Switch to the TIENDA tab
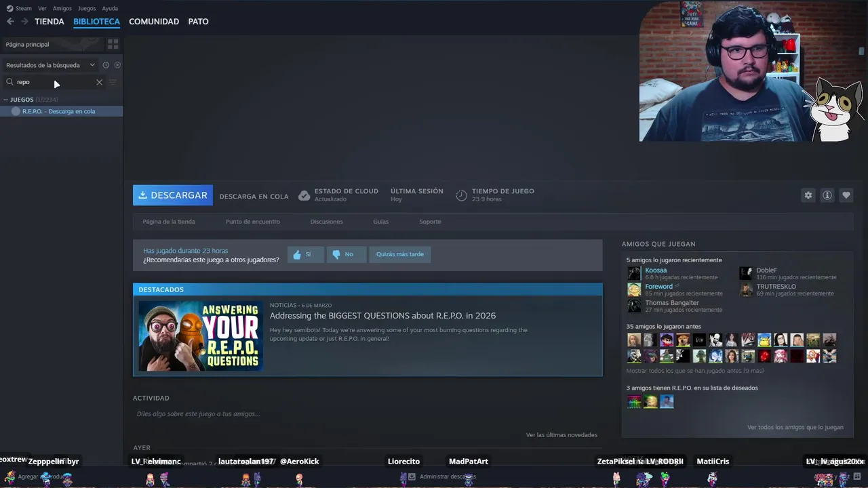868x488 pixels. [50, 22]
